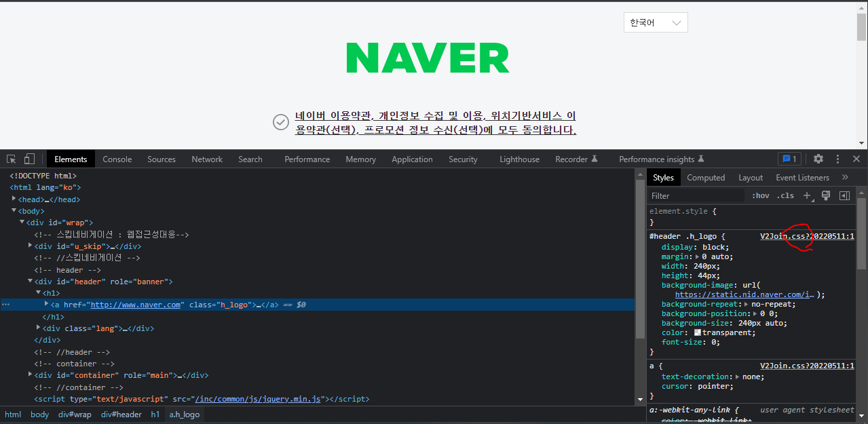Open the static.nid.naver.com background-image URL
Image resolution: width=868 pixels, height=424 pixels.
tap(745, 294)
